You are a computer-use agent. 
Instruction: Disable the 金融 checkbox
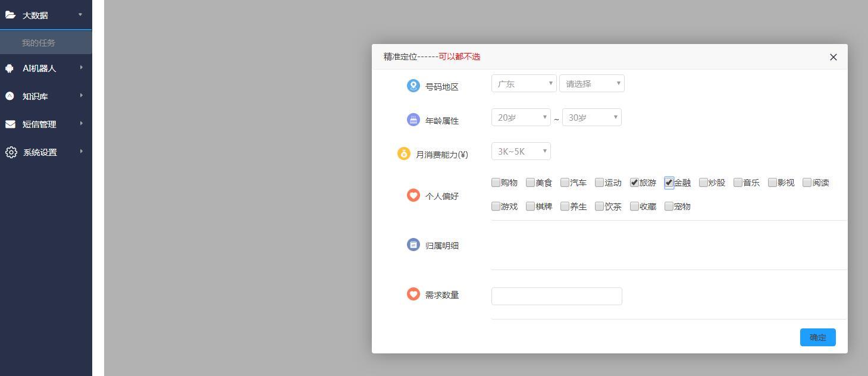tap(668, 182)
